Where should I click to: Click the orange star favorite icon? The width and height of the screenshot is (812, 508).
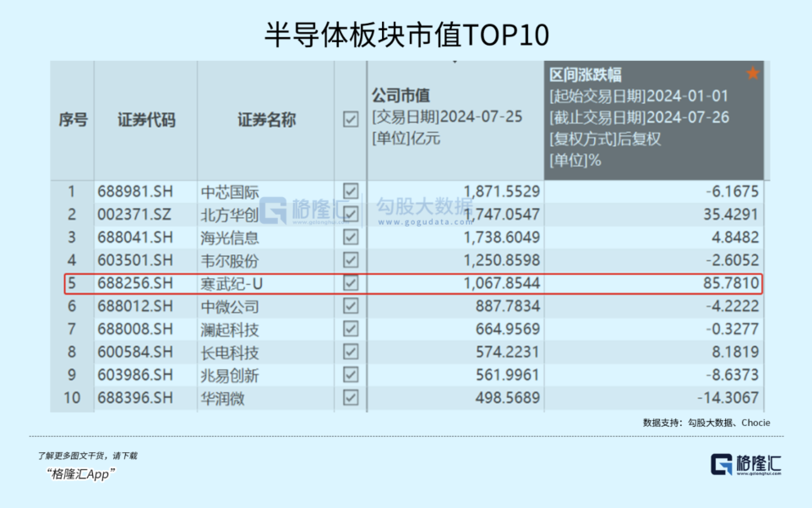click(x=753, y=74)
